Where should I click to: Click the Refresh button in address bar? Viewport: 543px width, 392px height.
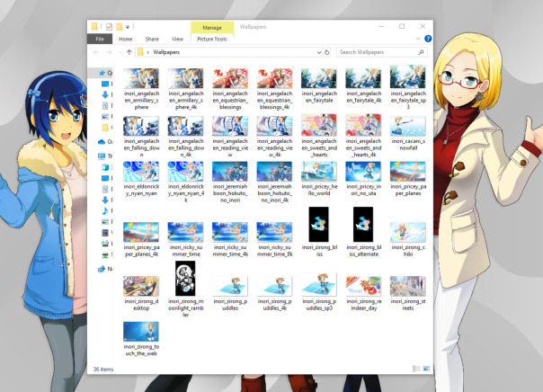tap(327, 53)
